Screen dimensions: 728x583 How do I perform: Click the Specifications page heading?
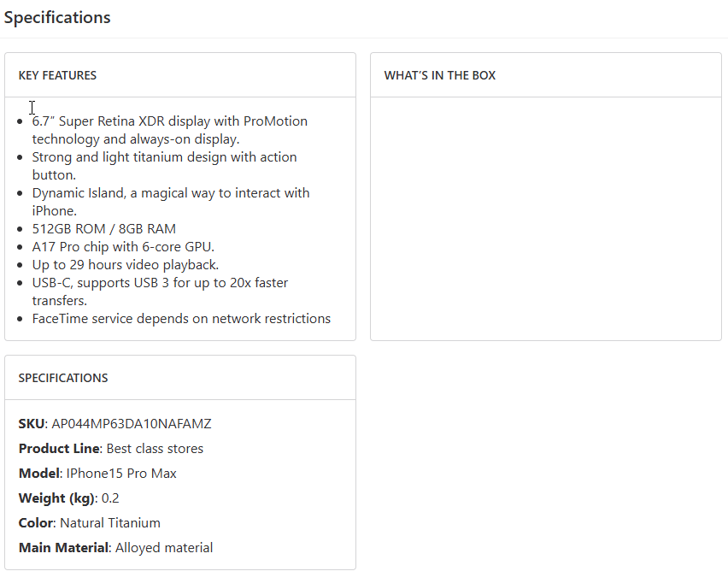(x=57, y=18)
